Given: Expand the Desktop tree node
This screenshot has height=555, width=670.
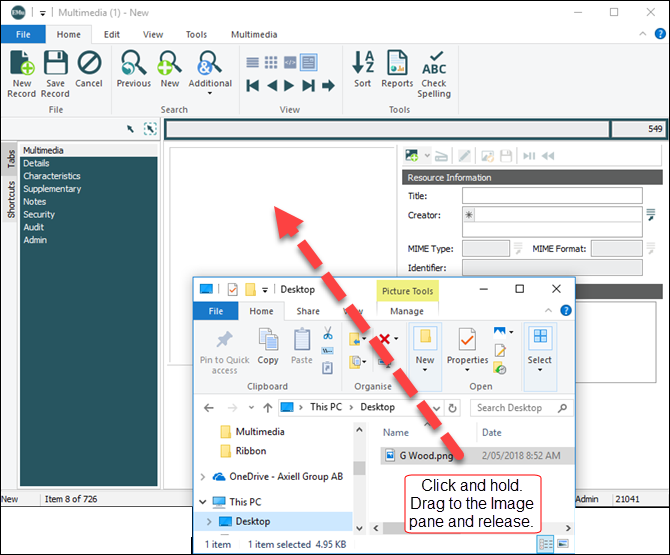Looking at the screenshot, I should point(208,522).
